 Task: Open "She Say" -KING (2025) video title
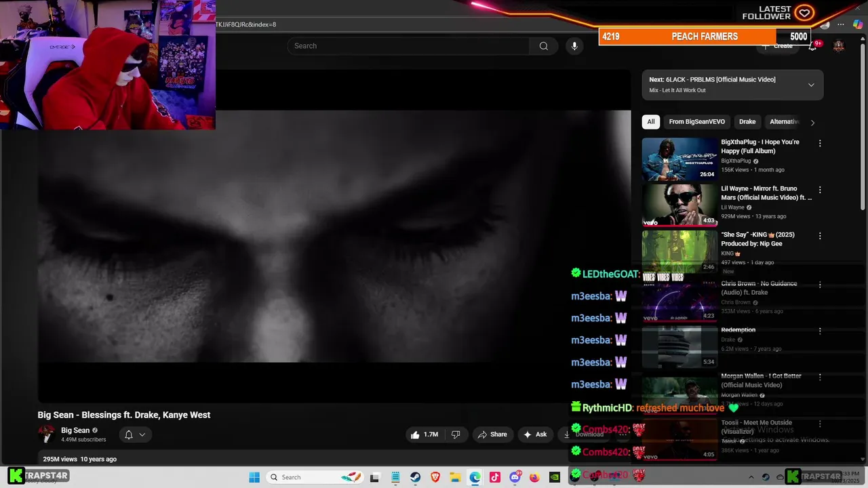(757, 239)
